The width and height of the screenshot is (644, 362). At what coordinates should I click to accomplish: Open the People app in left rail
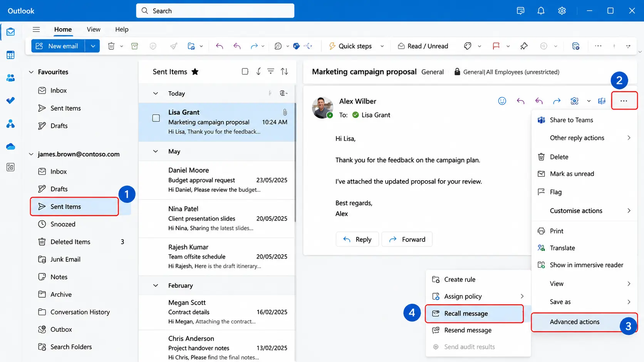point(10,78)
